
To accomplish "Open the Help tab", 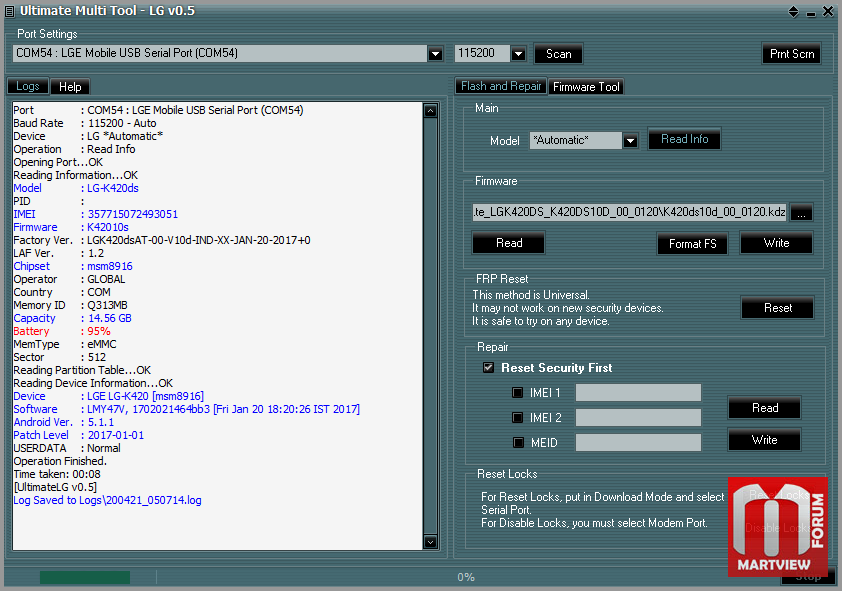I will pyautogui.click(x=70, y=87).
